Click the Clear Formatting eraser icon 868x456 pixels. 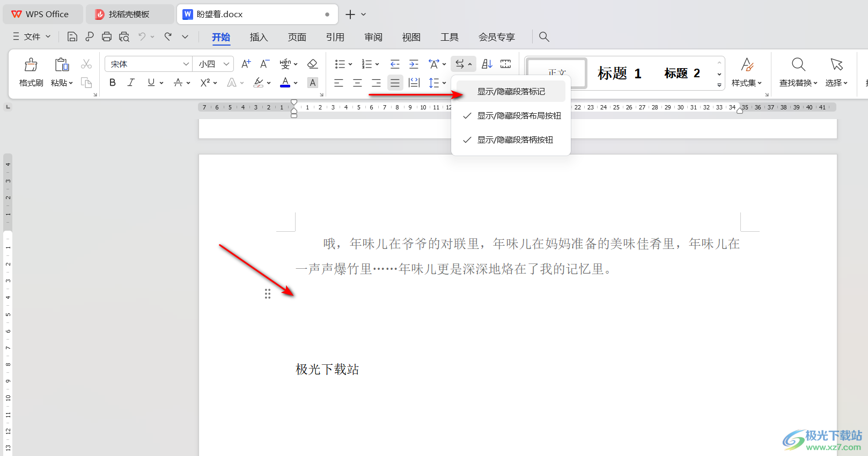pyautogui.click(x=313, y=64)
